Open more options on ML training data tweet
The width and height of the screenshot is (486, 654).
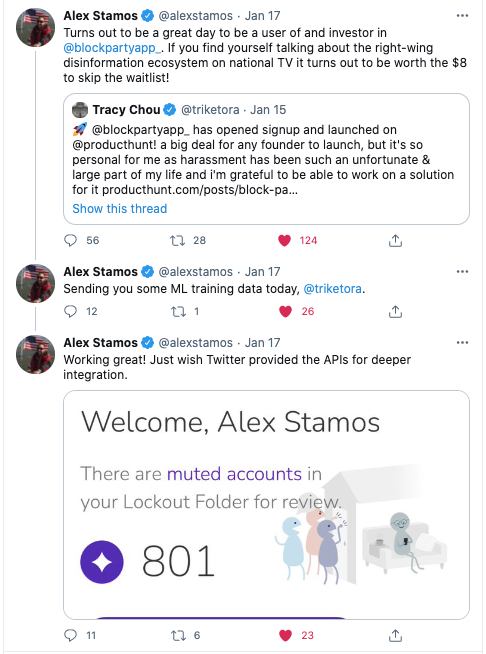coord(462,272)
